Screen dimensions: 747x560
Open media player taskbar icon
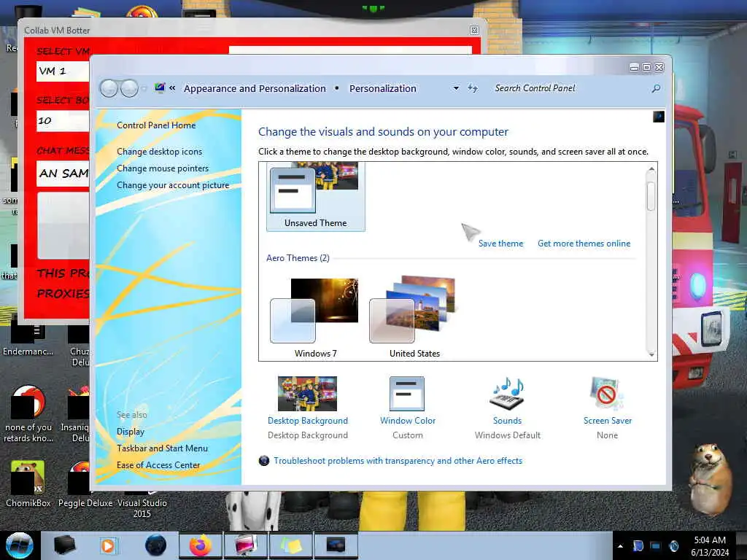[x=108, y=545]
